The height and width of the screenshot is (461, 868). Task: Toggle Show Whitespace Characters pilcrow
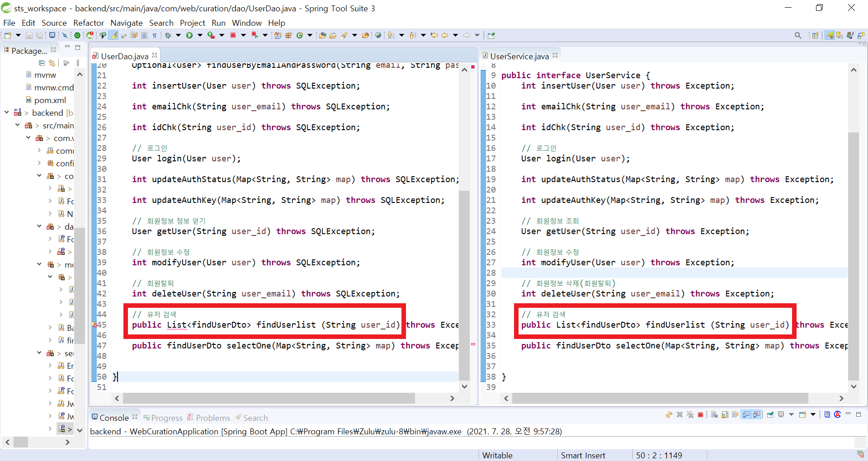click(x=155, y=35)
